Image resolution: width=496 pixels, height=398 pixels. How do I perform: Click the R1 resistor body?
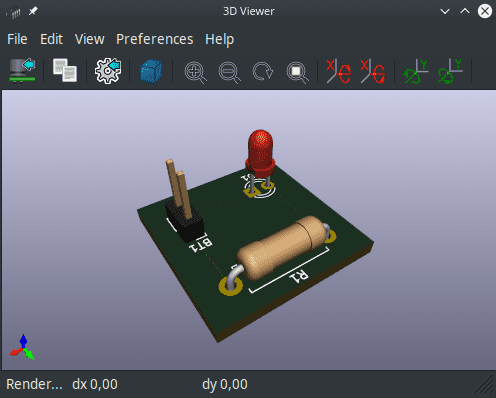click(281, 247)
